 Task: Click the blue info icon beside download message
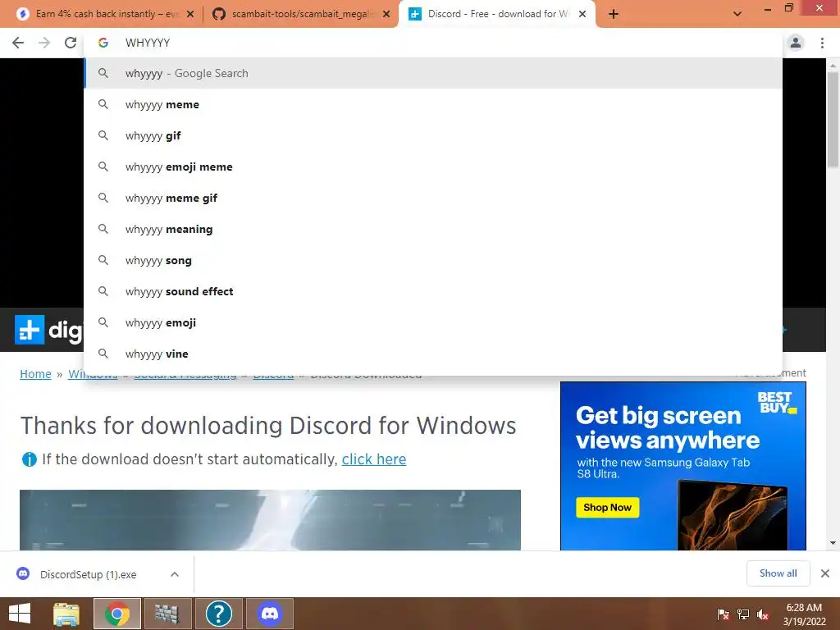tap(29, 459)
